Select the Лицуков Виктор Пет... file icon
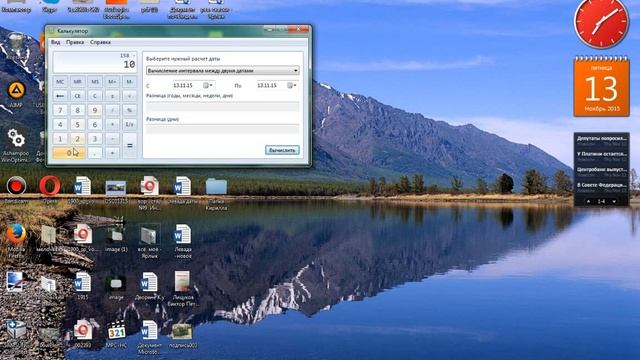The image size is (640, 360). (182, 282)
